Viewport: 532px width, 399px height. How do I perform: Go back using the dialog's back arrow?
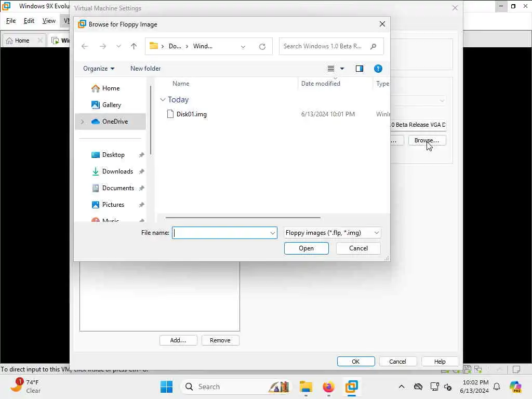point(85,46)
